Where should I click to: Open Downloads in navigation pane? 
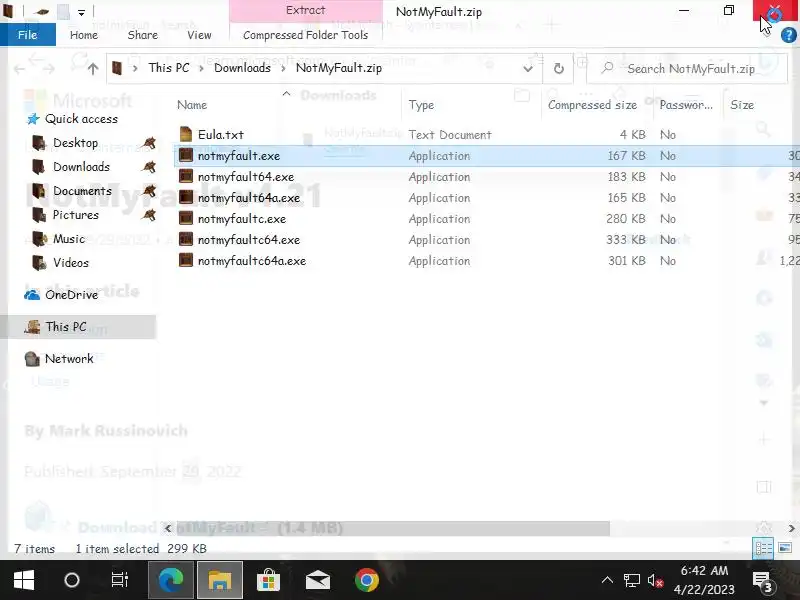pyautogui.click(x=81, y=167)
